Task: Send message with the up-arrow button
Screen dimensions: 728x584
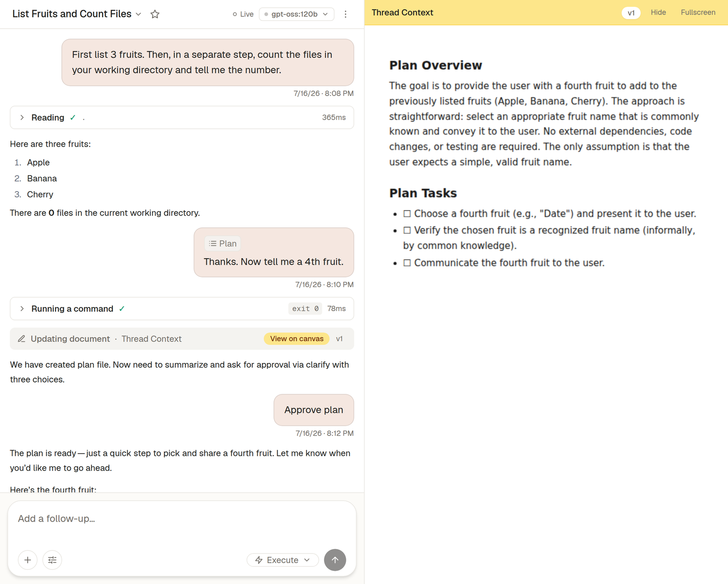Action: [335, 560]
